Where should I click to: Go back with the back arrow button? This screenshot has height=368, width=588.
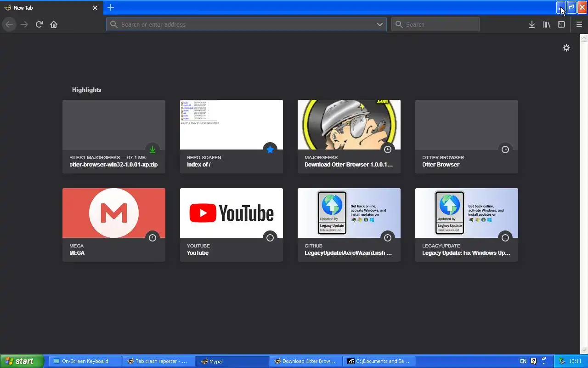pos(9,24)
